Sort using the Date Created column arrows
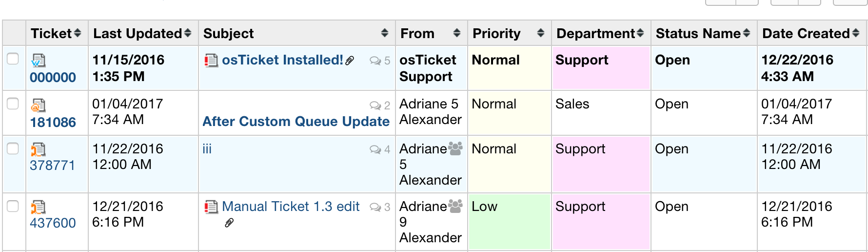 [x=855, y=33]
